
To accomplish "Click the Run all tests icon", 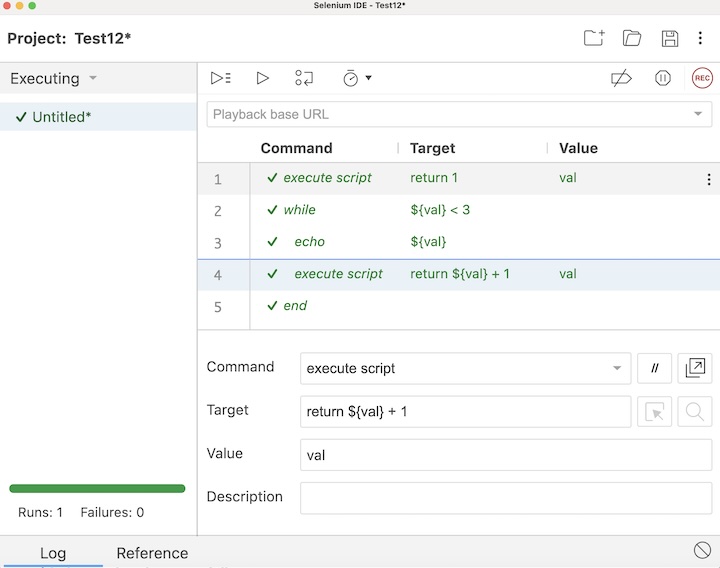I will (x=221, y=78).
